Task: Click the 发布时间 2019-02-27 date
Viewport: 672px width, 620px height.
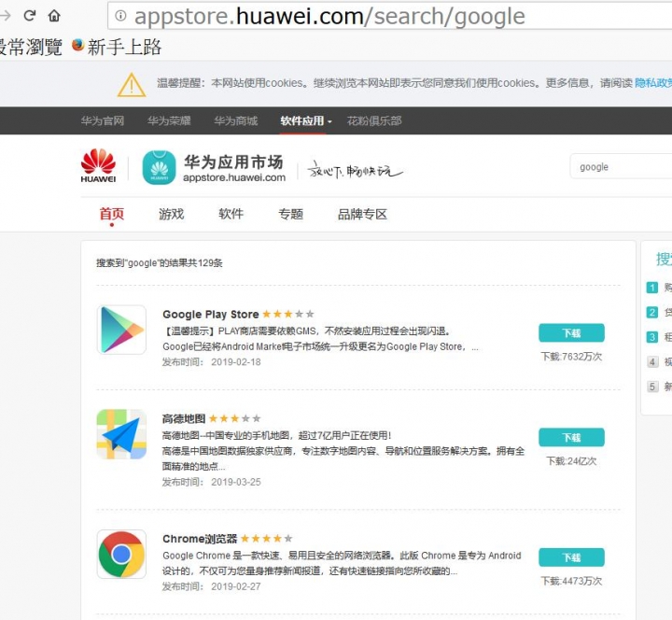Action: coord(211,586)
